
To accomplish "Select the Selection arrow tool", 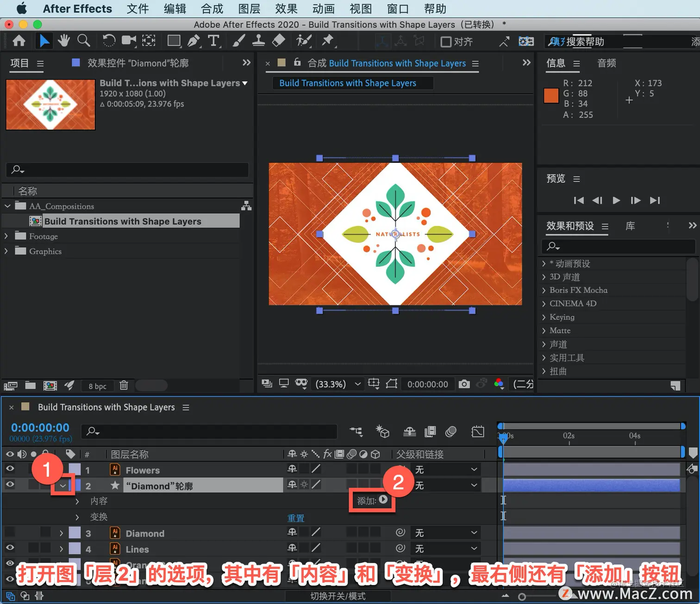I will (44, 41).
